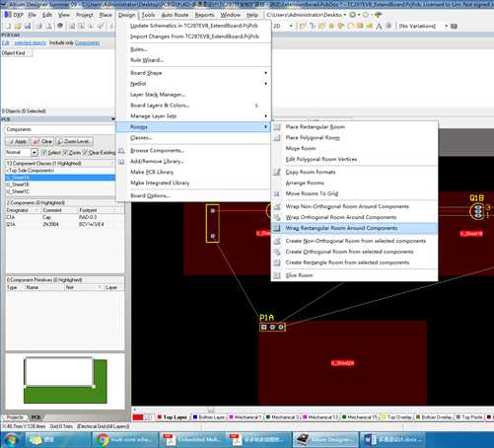Select the C1A component row
Screen dimensions: 494x448
[x=65, y=217]
